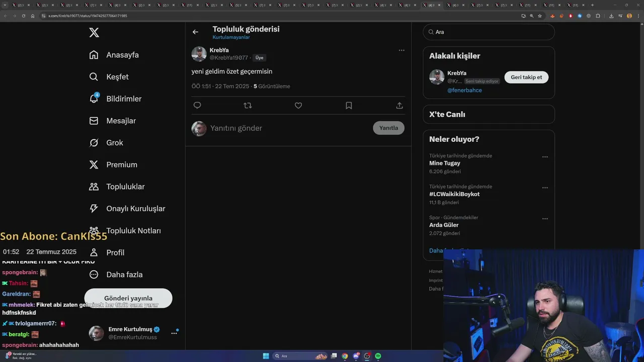644x362 pixels.
Task: Click the browser reload button
Action: point(23,16)
